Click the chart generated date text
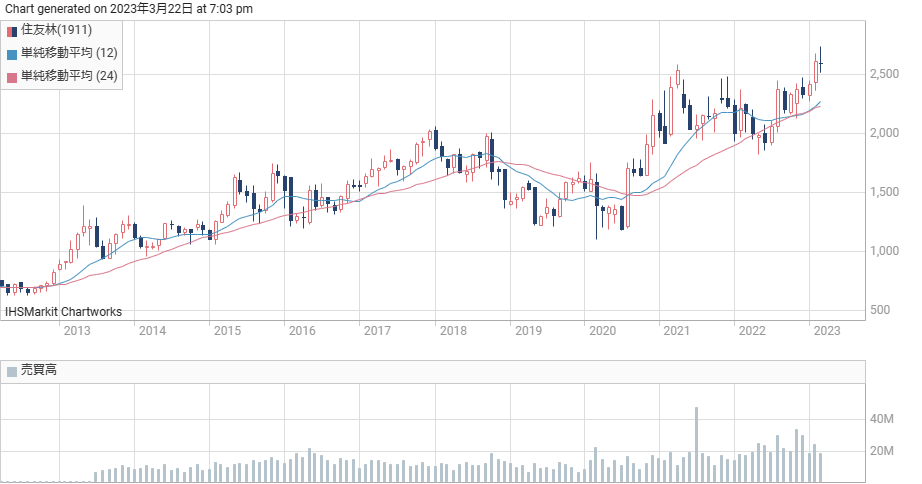This screenshot has width=922, height=484. pyautogui.click(x=129, y=9)
